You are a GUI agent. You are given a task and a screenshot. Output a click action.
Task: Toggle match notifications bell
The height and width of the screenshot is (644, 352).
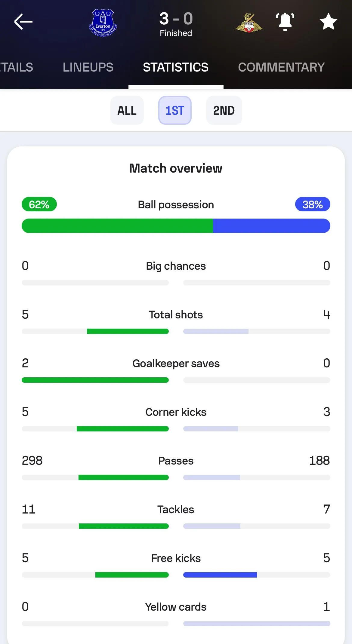click(285, 22)
